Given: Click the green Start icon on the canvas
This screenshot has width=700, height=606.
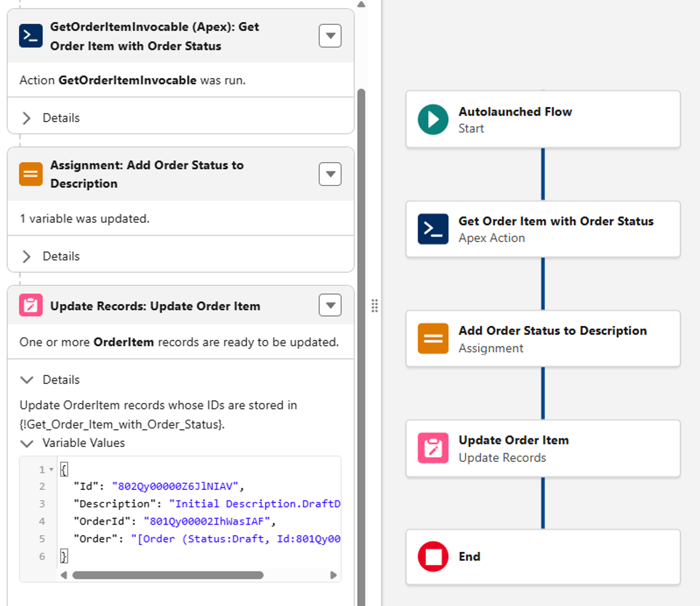Looking at the screenshot, I should (x=433, y=119).
